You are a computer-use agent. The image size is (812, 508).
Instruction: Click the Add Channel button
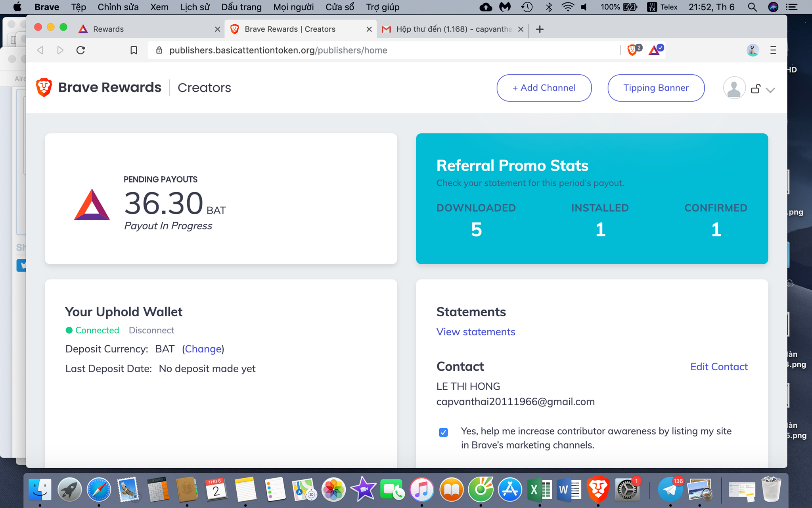pos(544,88)
